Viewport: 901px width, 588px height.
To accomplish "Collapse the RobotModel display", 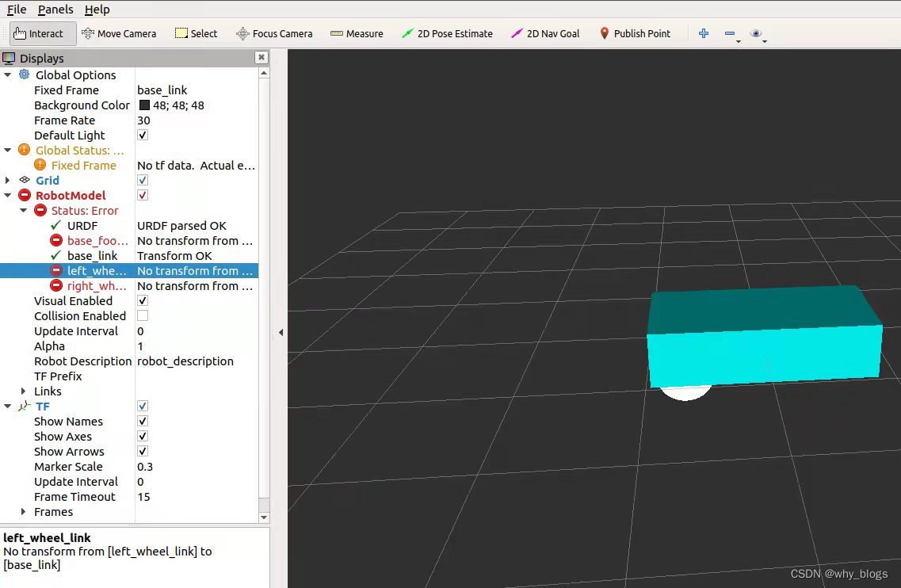I will [x=7, y=196].
